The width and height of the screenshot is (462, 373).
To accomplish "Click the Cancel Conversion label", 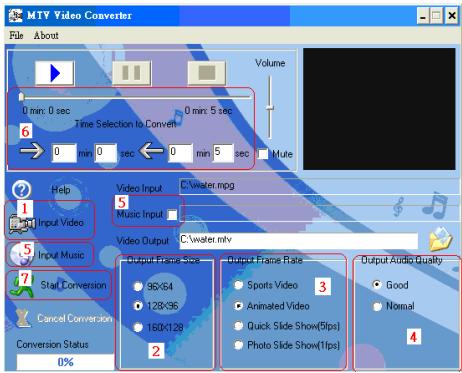I will (74, 318).
